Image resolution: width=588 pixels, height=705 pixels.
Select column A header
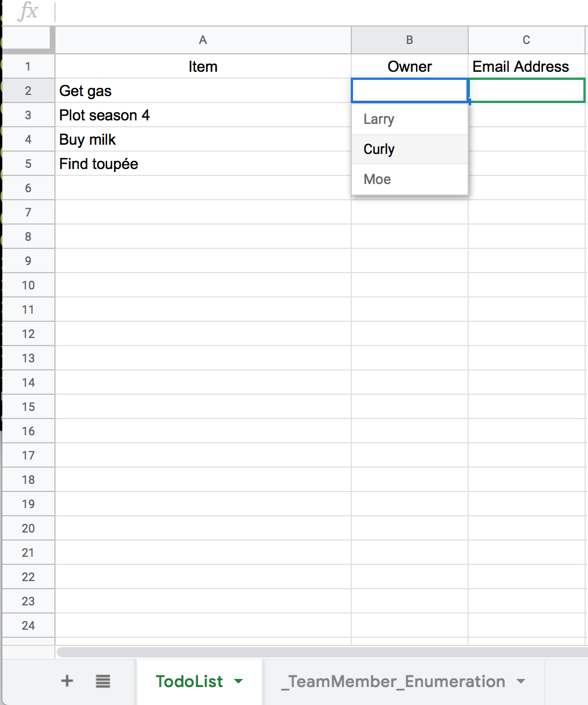coord(203,40)
